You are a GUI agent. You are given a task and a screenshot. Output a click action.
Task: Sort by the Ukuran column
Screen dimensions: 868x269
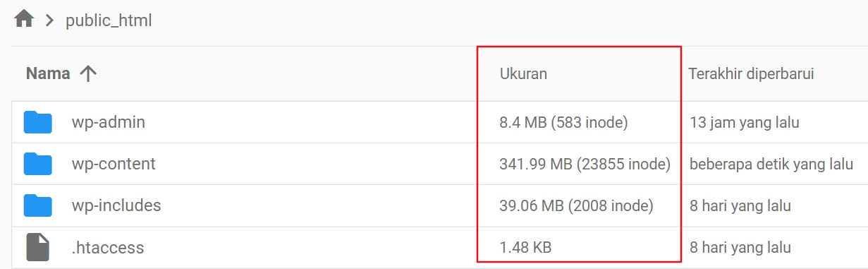pos(523,73)
